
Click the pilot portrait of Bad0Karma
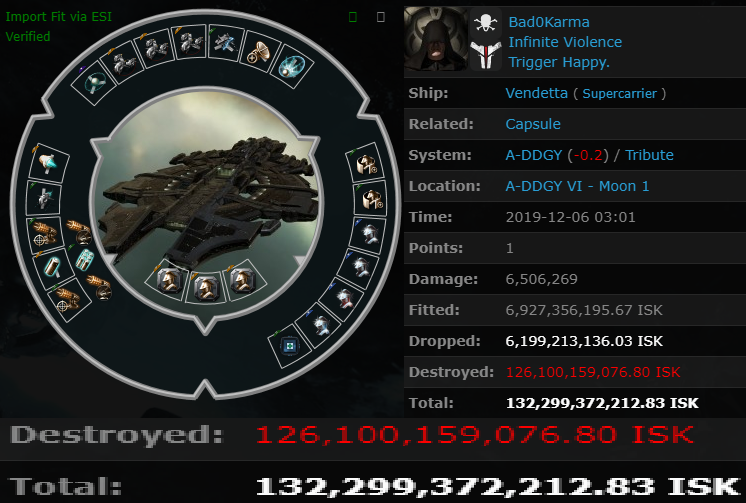(436, 39)
